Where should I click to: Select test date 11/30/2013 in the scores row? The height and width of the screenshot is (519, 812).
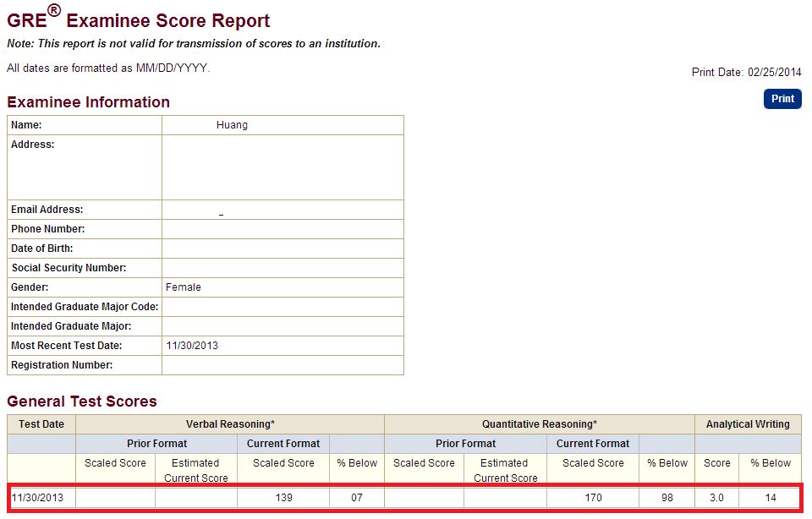tap(37, 498)
